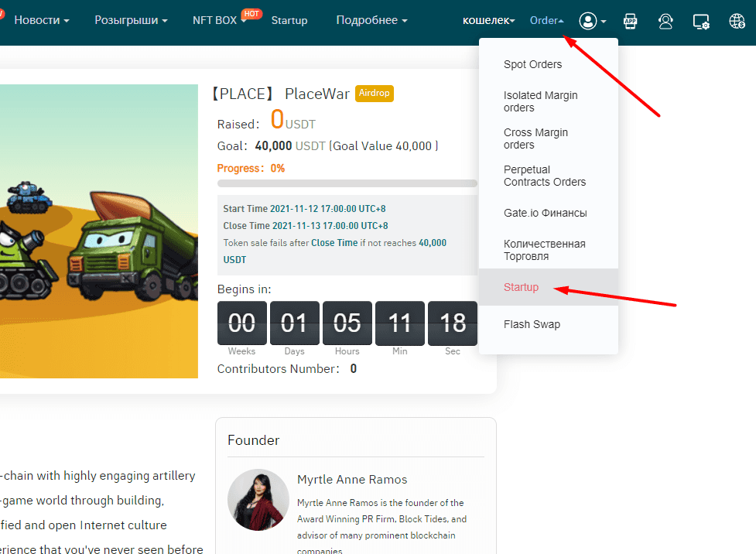Open the language and currency globe icon
The image size is (756, 554).
(x=737, y=21)
